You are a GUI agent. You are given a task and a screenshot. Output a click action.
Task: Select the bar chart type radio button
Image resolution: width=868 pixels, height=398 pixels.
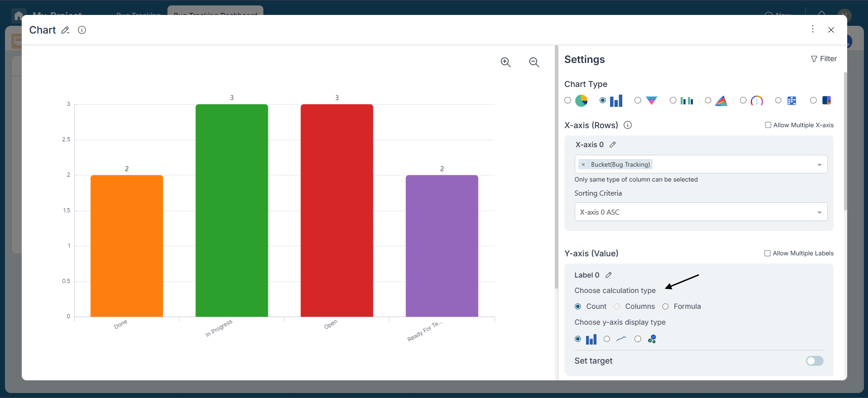coord(602,101)
